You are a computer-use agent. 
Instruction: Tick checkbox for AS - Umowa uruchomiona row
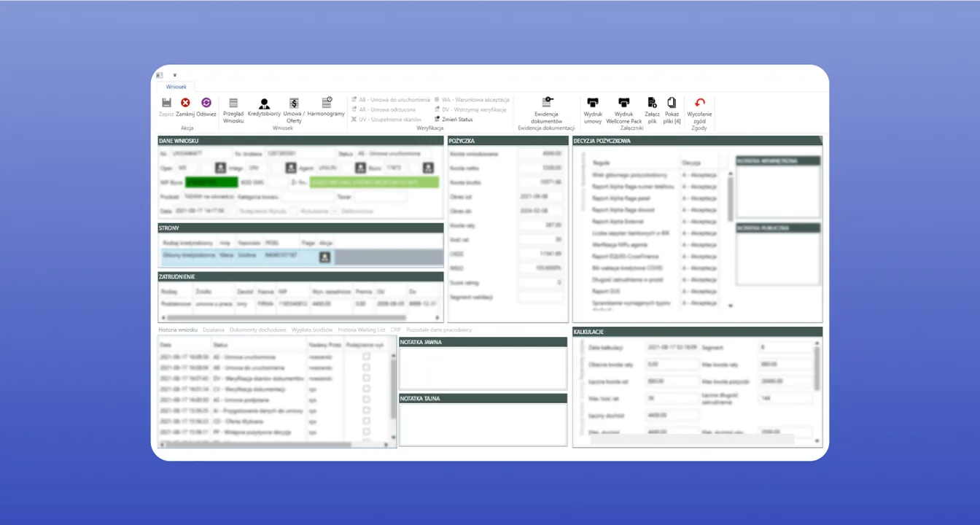(x=366, y=357)
